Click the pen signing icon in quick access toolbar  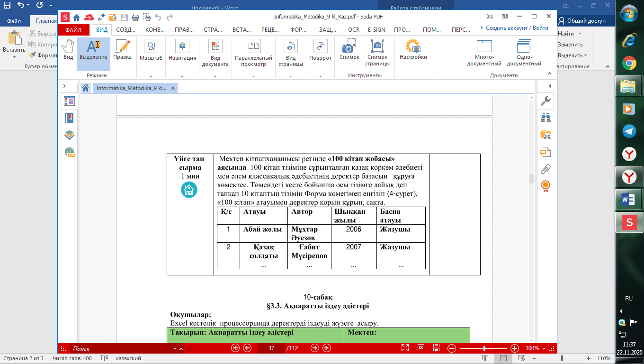click(101, 18)
